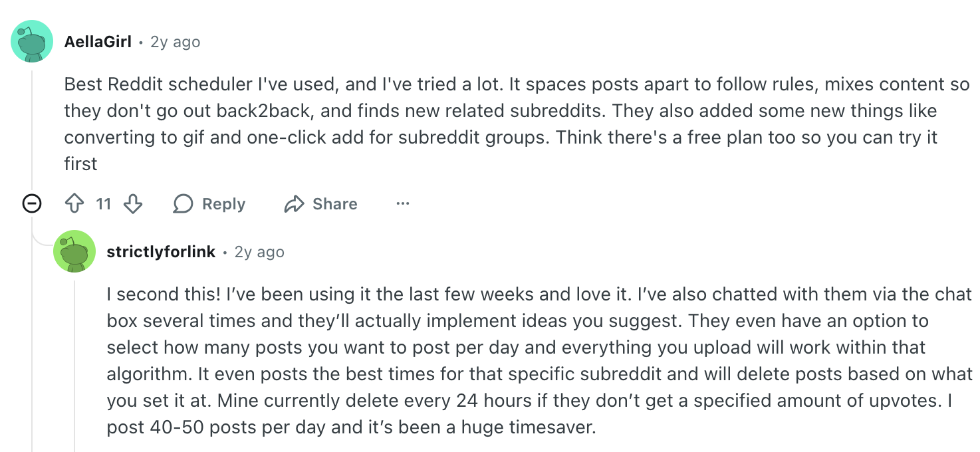Screen dimensions: 980x452
Task: Downvote AellaGirl's comment
Action: (x=133, y=203)
